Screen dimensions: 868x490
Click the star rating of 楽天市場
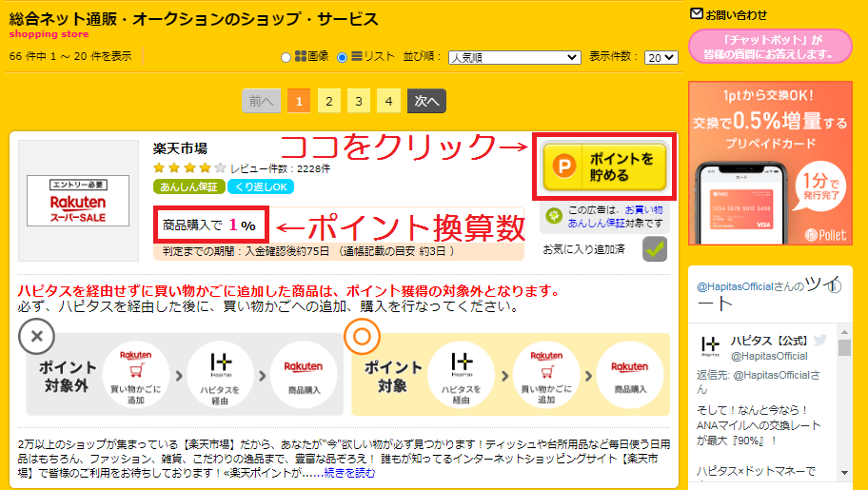pyautogui.click(x=190, y=168)
